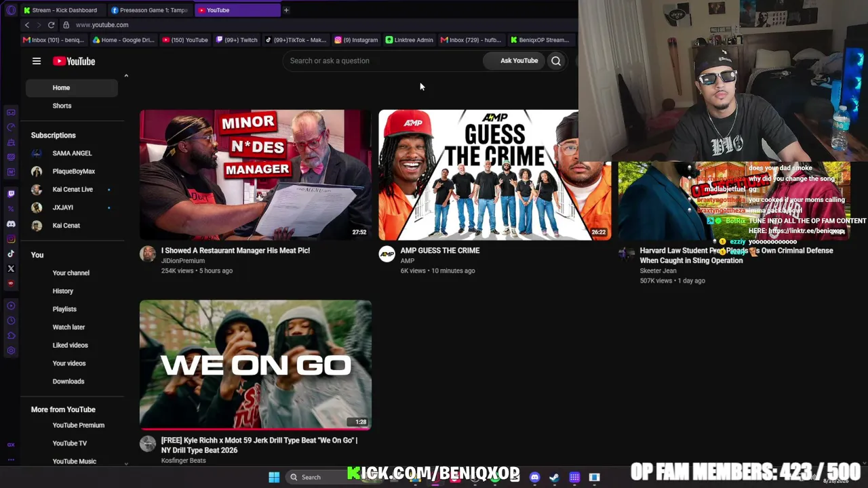Open the Kai Cenat Live subscription
This screenshot has height=488, width=868.
click(x=72, y=190)
